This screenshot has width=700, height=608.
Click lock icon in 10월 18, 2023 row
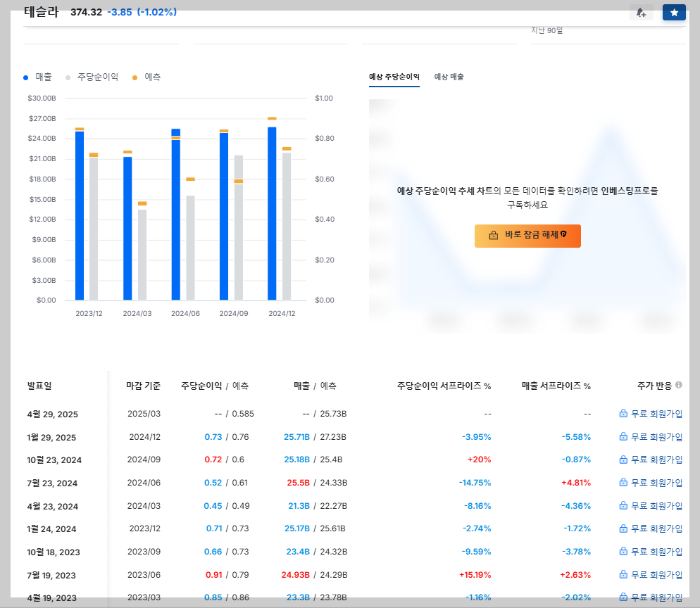[623, 551]
